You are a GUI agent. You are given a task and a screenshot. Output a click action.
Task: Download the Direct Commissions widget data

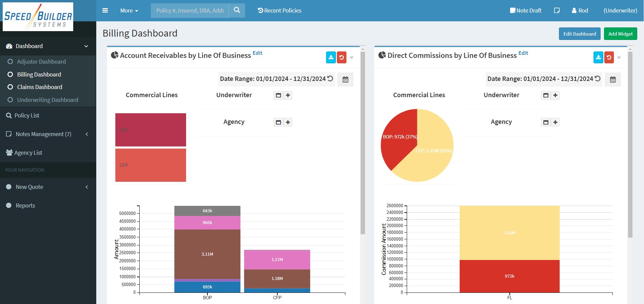[598, 58]
